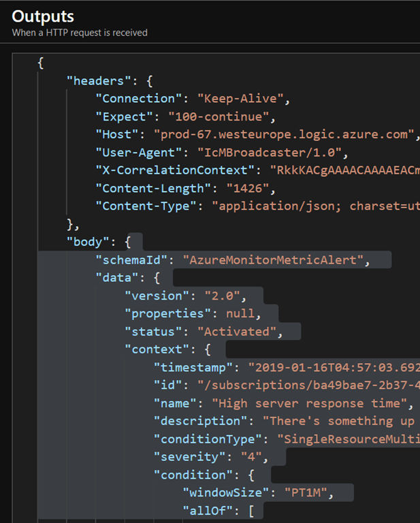Click the "schemaId" key
This screenshot has width=420, height=523.
click(x=131, y=260)
